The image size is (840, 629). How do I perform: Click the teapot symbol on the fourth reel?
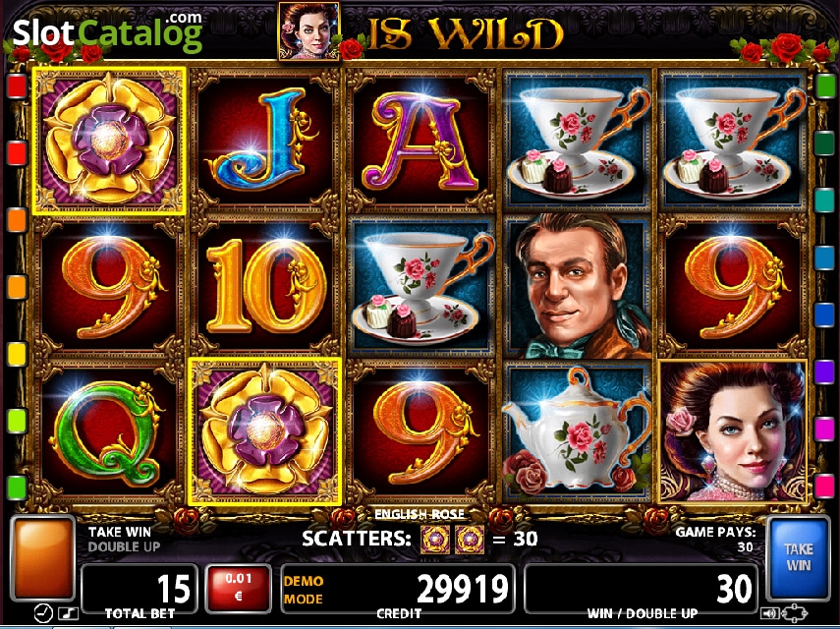(578, 431)
